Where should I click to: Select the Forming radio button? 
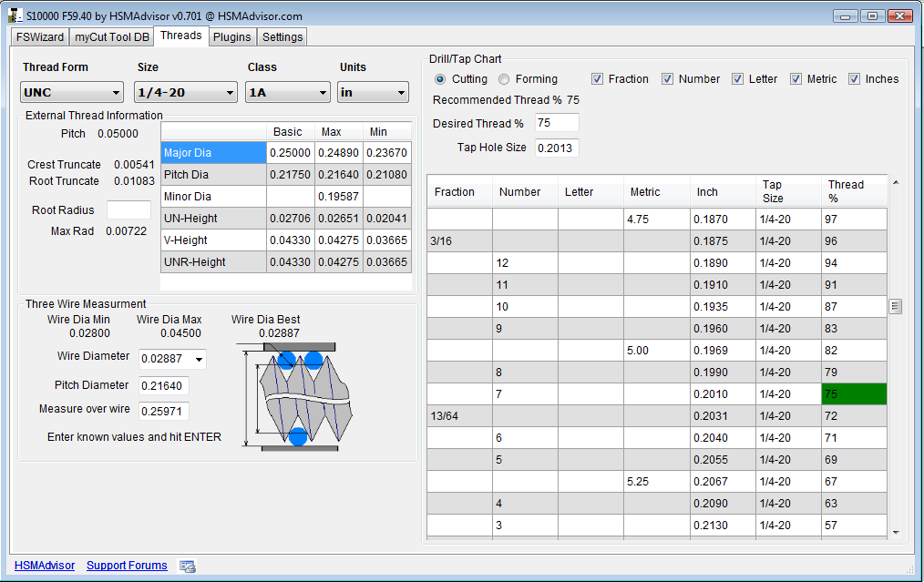click(x=504, y=78)
